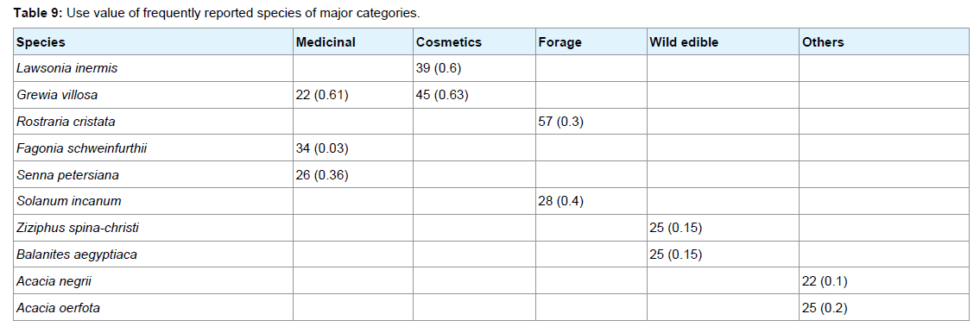Select the Acacia negrii cell

point(153,281)
